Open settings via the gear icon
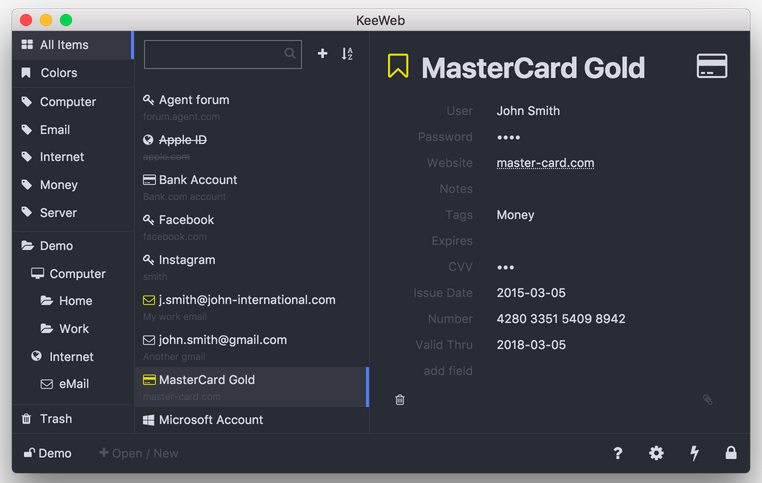This screenshot has height=483, width=762. 656,453
